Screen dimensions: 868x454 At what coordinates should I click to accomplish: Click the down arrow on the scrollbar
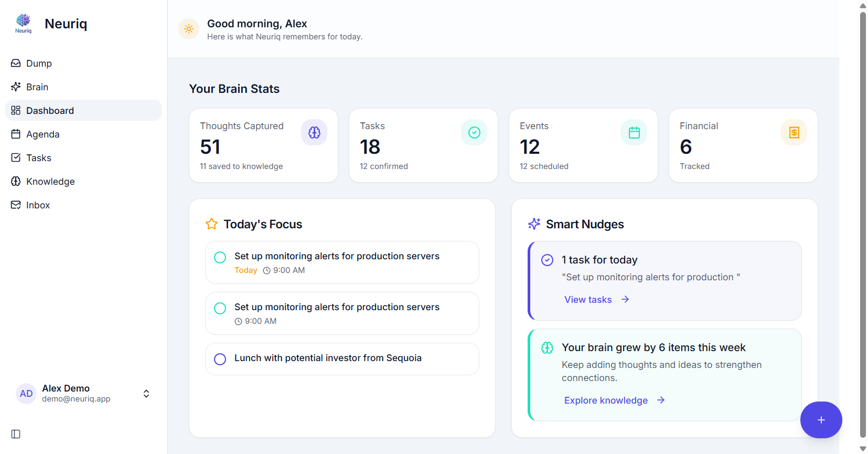pos(862,448)
